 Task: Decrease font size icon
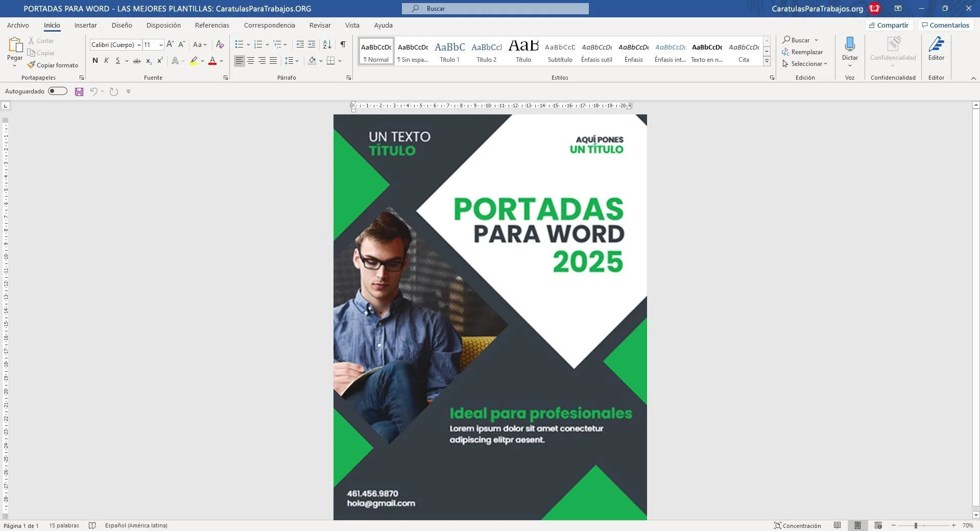181,44
